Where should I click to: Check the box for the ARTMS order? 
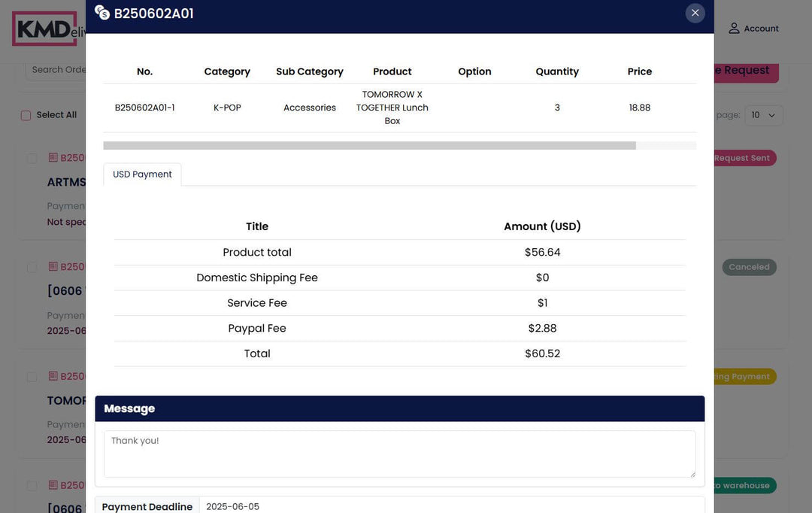pos(32,158)
